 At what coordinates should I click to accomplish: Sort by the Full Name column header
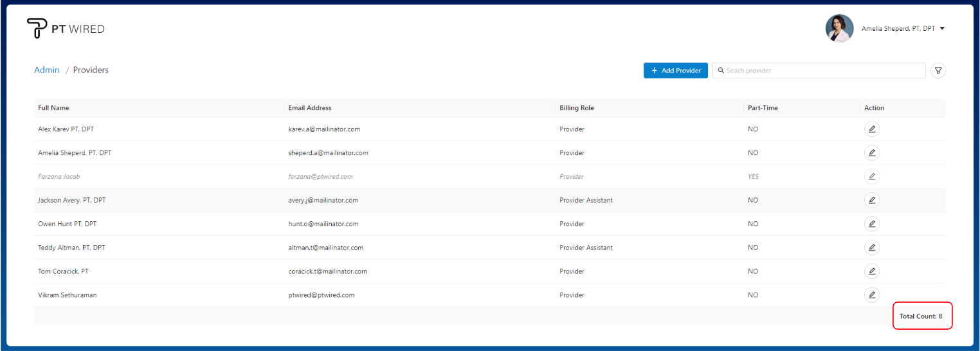tap(54, 108)
